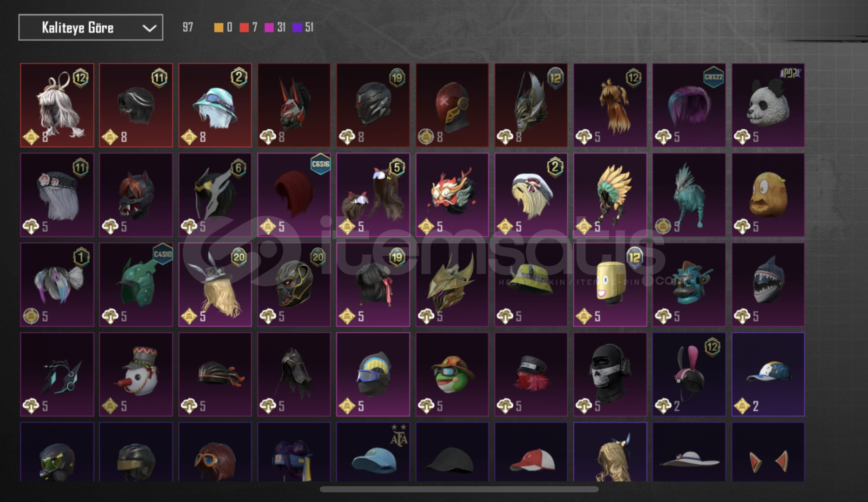Image resolution: width=868 pixels, height=502 pixels.
Task: Click the pink quality count swatch
Action: tap(269, 28)
